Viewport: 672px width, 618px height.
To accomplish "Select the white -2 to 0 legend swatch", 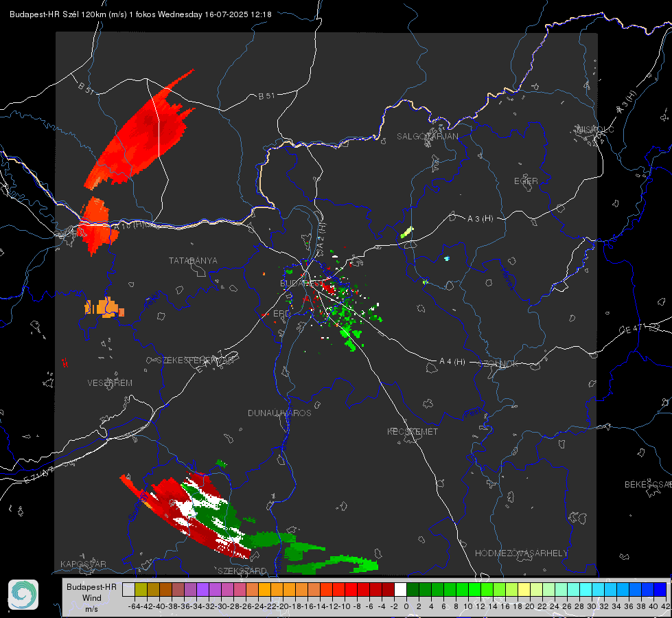I will pyautogui.click(x=400, y=589).
